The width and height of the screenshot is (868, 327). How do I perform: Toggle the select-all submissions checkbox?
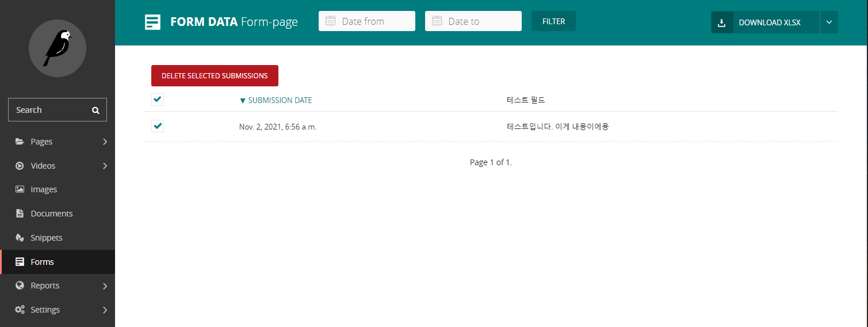(158, 100)
